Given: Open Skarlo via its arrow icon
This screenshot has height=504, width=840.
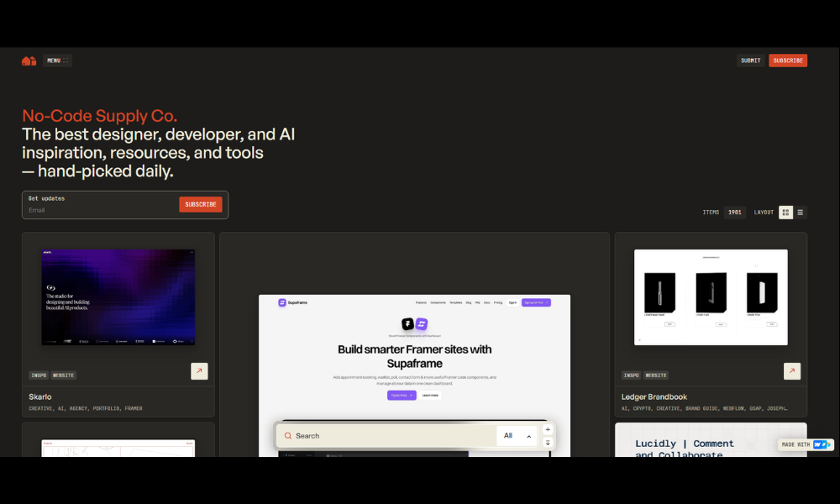Looking at the screenshot, I should 199,370.
